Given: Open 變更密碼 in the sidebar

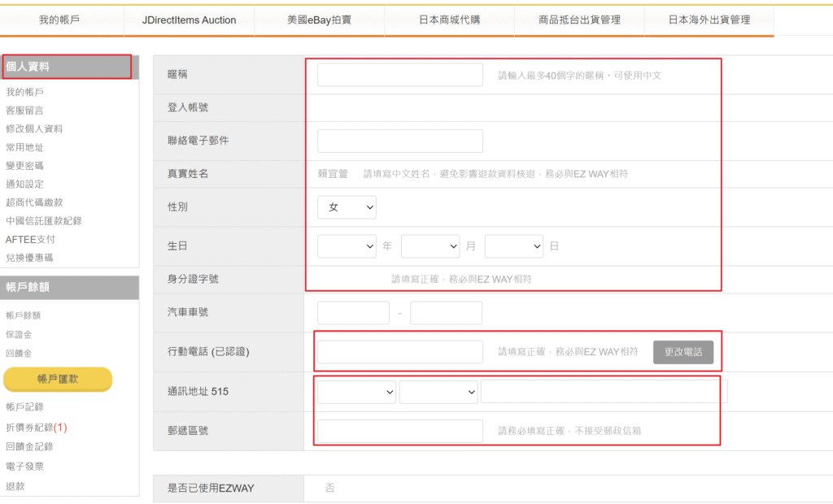Looking at the screenshot, I should 24,166.
